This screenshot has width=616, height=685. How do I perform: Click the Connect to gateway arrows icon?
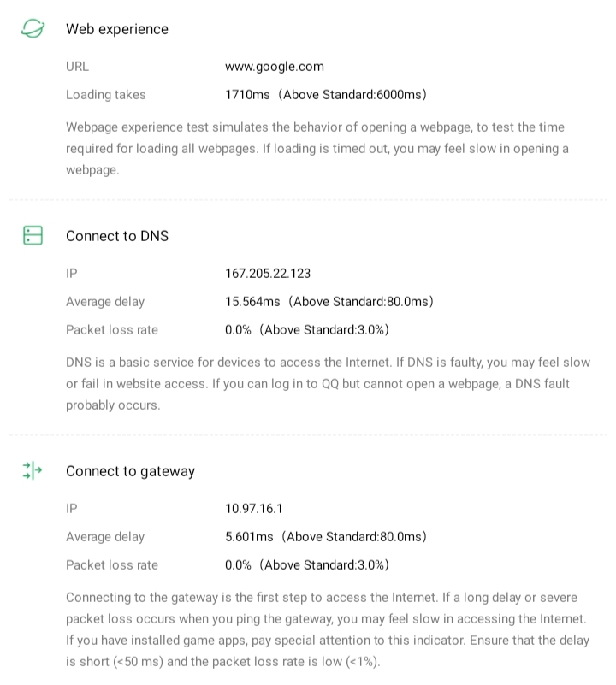point(33,471)
